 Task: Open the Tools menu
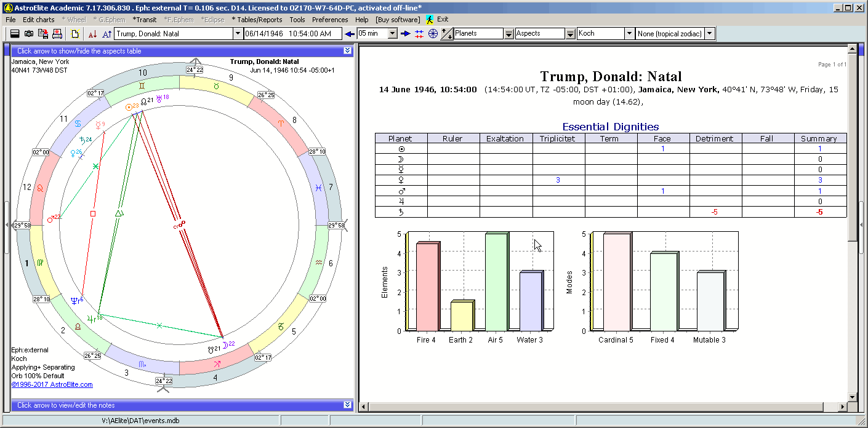click(297, 20)
